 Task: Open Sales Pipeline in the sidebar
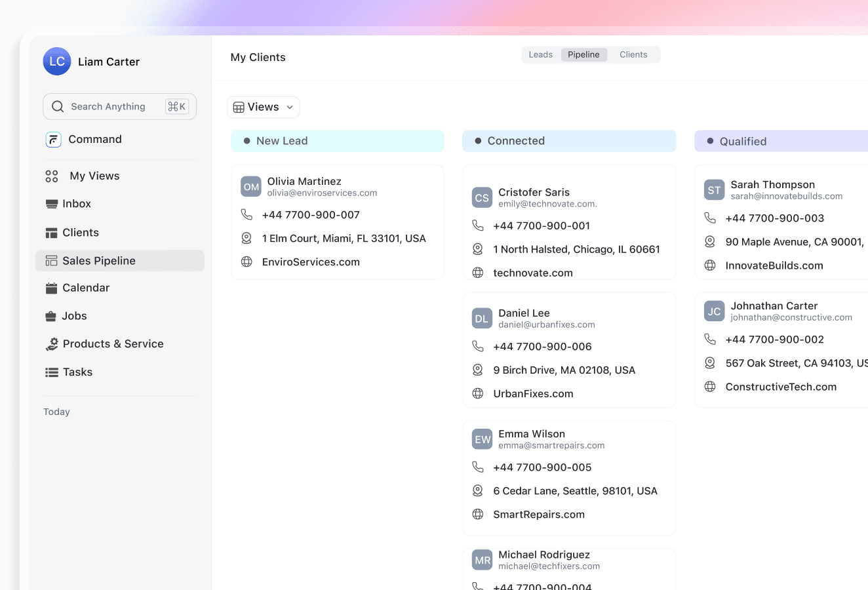coord(98,261)
